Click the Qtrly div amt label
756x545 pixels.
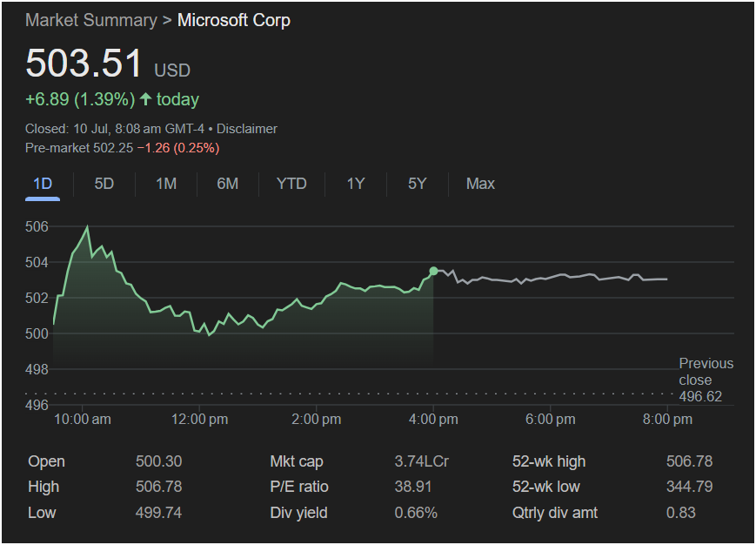554,513
